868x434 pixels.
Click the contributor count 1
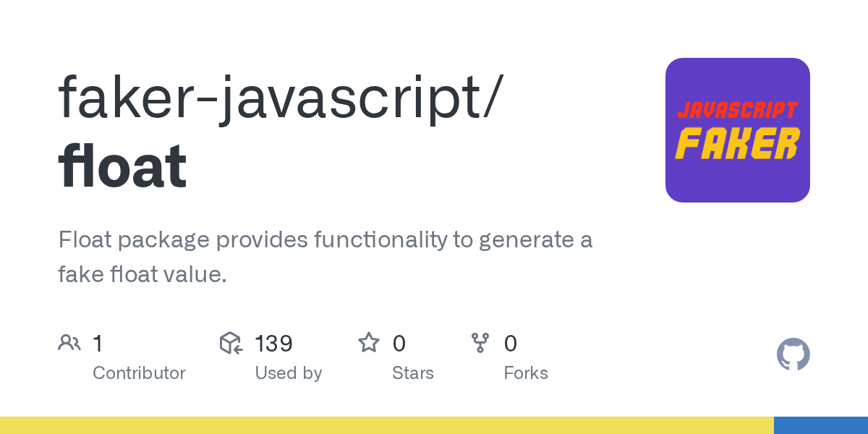pyautogui.click(x=98, y=344)
